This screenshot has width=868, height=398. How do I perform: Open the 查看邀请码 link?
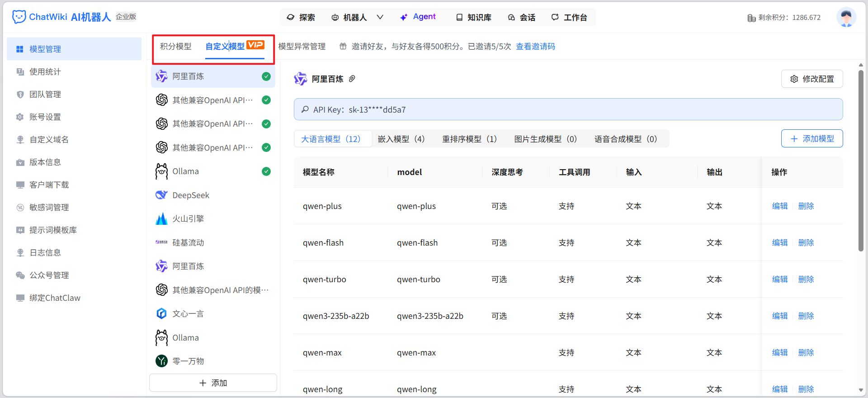535,46
